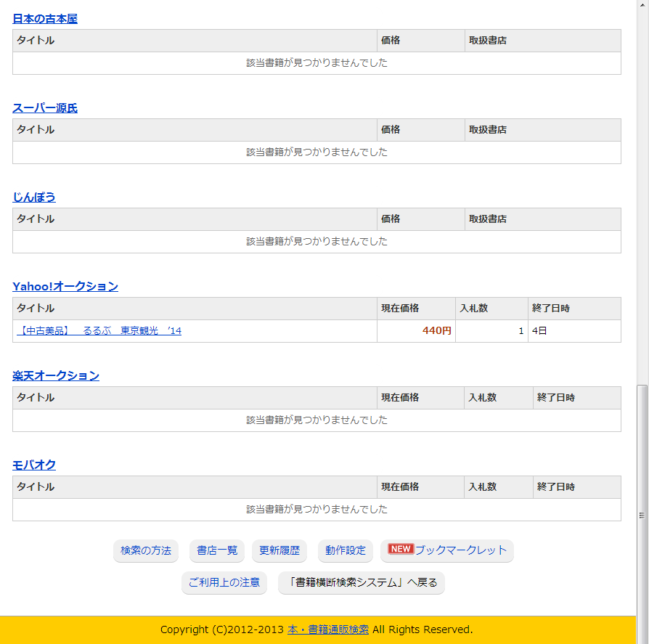Click the Yahoo!オークション 入札数 column header
This screenshot has width=649, height=644.
tap(491, 309)
